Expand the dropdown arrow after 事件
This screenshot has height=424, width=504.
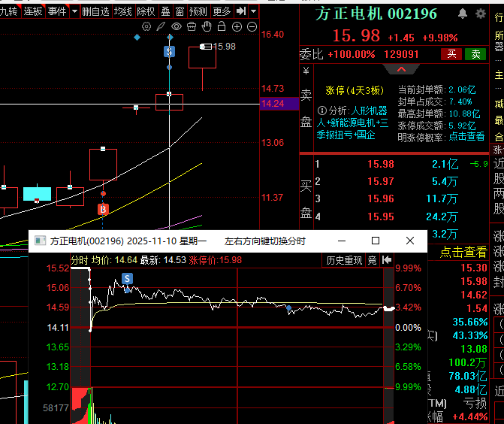(x=74, y=12)
